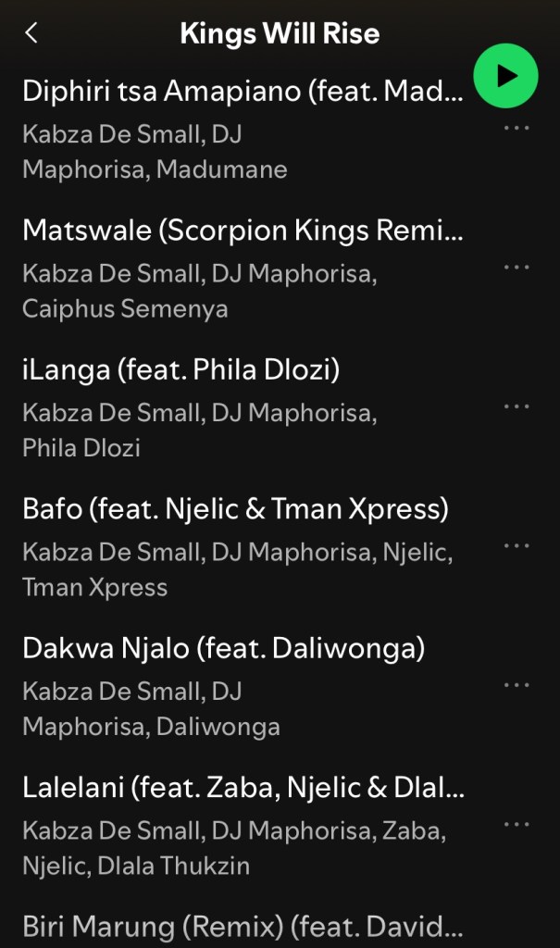Open more options for Diphiri tsa Amapiano
The image size is (560, 948).
(516, 128)
